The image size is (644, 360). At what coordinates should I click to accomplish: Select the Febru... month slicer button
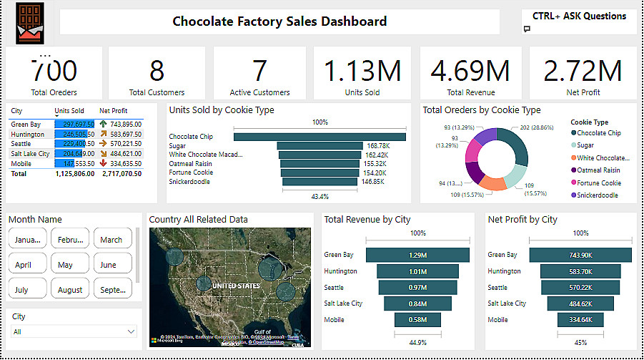click(70, 240)
